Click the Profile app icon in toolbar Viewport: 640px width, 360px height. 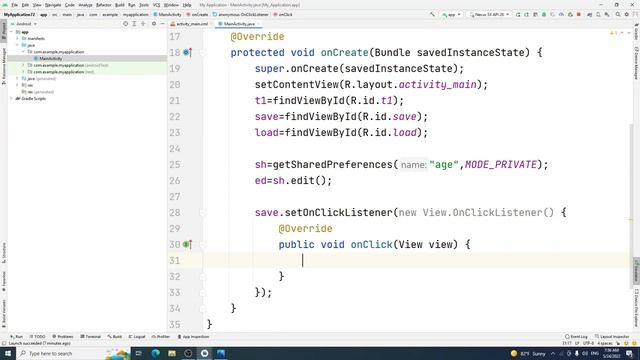click(561, 14)
